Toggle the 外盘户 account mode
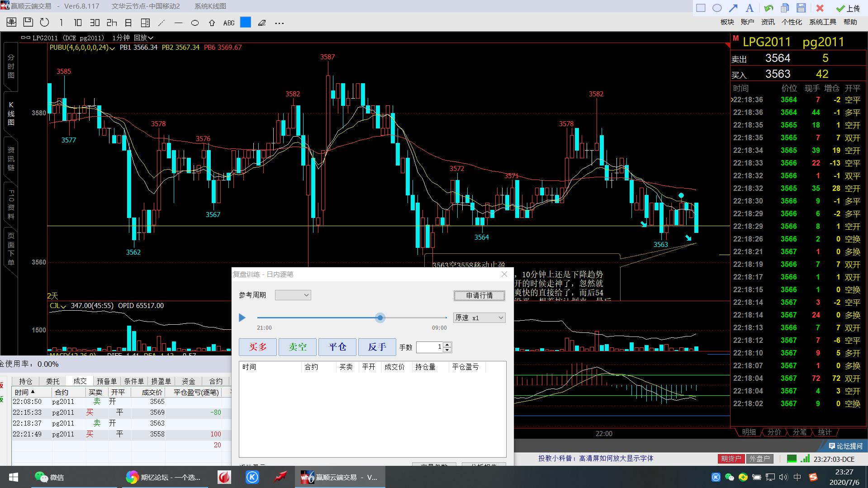The image size is (868, 488). (759, 459)
